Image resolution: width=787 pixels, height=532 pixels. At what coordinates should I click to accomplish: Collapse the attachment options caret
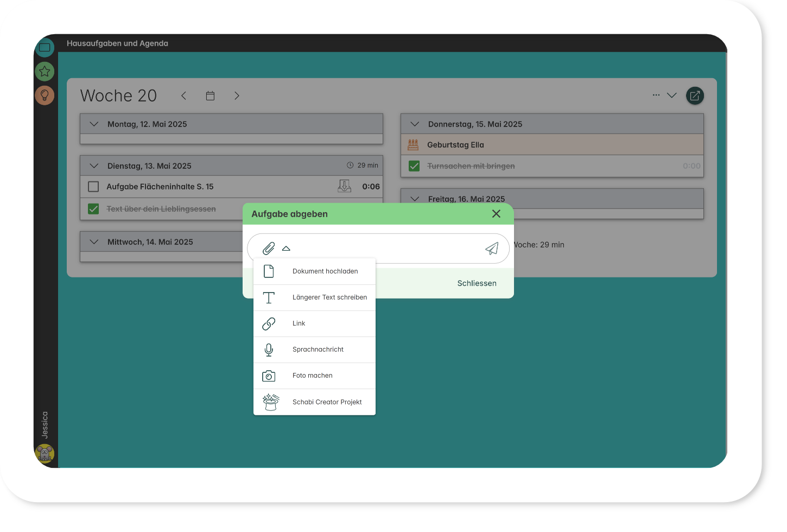[x=286, y=249]
